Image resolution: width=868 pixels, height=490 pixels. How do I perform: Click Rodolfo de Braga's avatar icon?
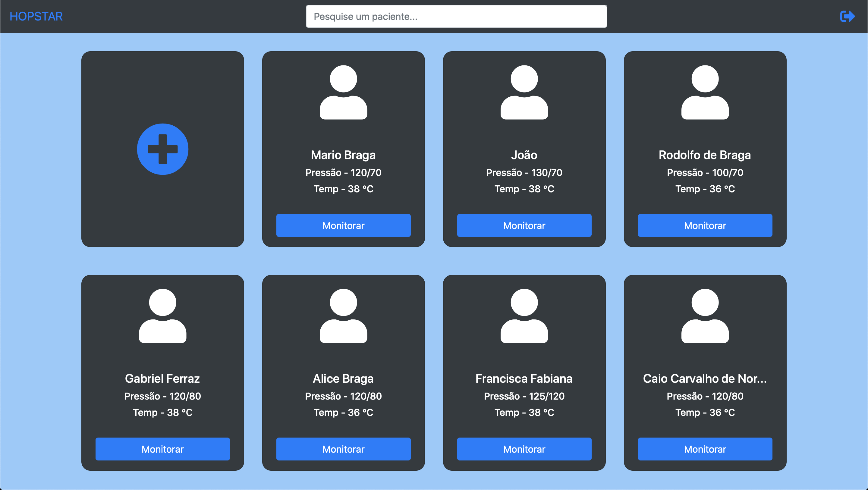click(705, 92)
